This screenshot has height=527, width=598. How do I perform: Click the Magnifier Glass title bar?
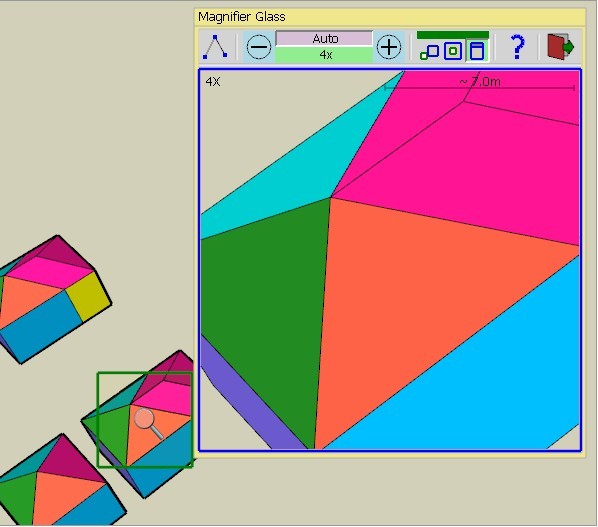coord(390,17)
